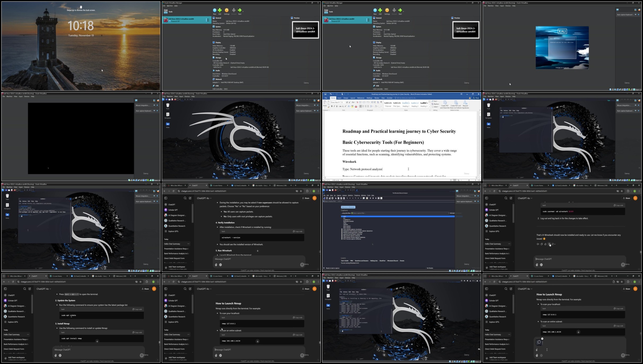Open Borders dropdown in Word's Paragraph group
The image size is (643, 364).
click(x=381, y=106)
